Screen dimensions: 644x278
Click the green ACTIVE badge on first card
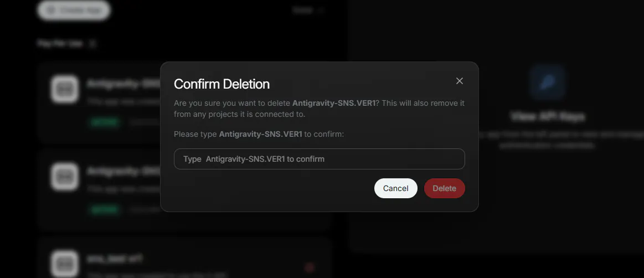coord(105,122)
